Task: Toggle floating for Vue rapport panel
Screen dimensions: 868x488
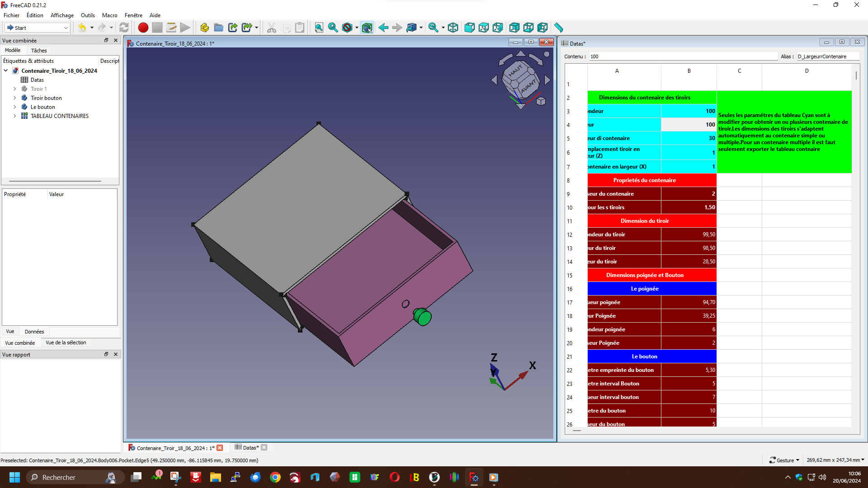Action: (x=106, y=354)
